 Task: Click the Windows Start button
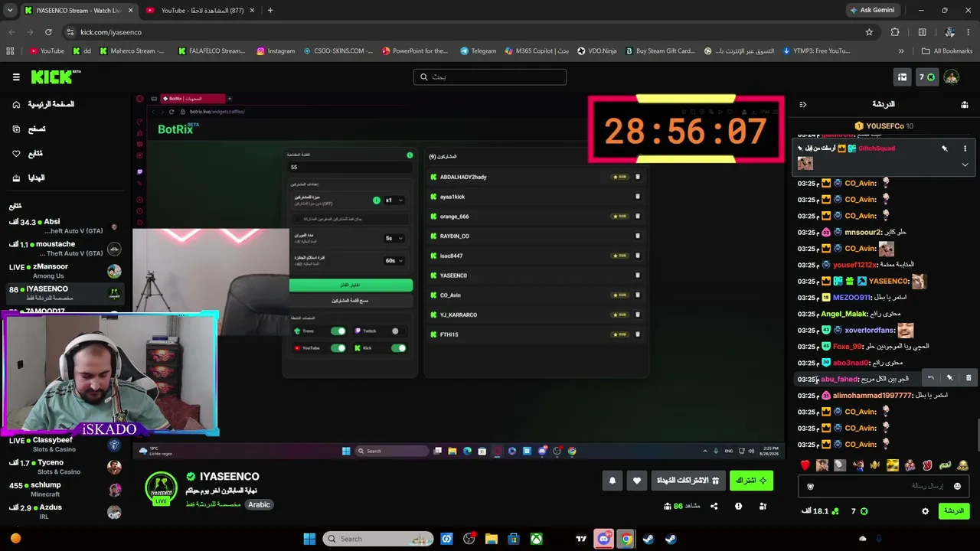pyautogui.click(x=309, y=539)
